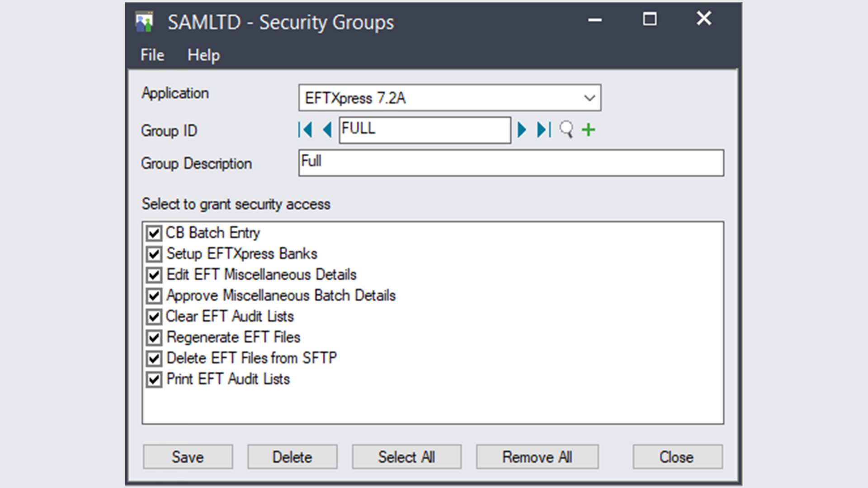Disable Setup EFTXpress Banks access

coord(153,253)
